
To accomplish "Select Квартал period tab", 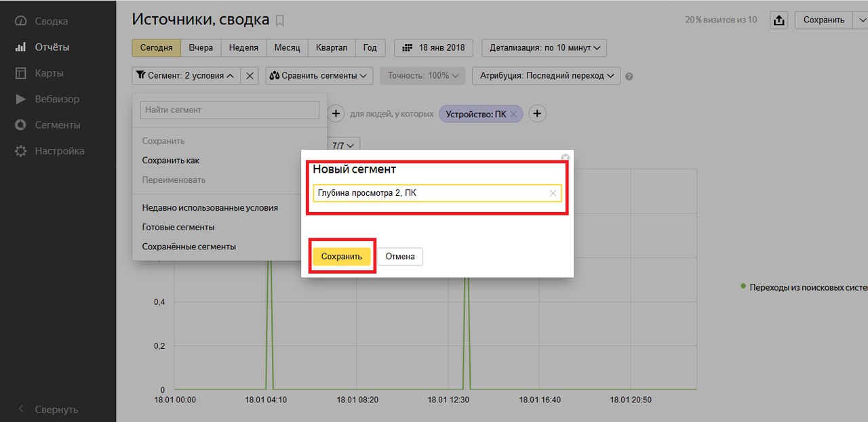I will coord(332,48).
